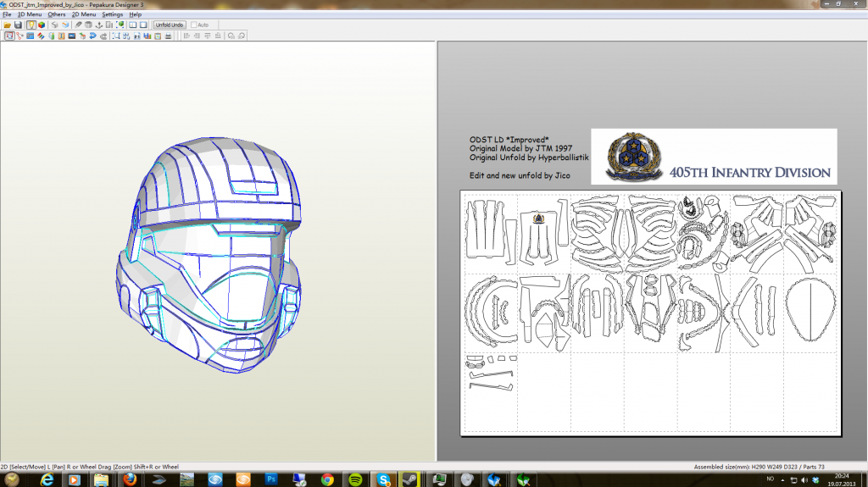Click the 'Edit and new unfold by Jico' text
This screenshot has height=487, width=868.
(520, 175)
